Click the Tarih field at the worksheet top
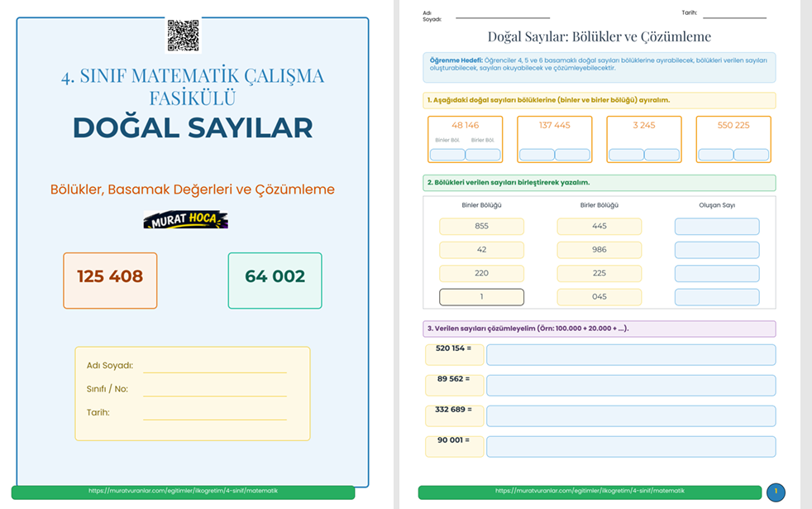Screen dimensions: 812x509 tap(734, 14)
